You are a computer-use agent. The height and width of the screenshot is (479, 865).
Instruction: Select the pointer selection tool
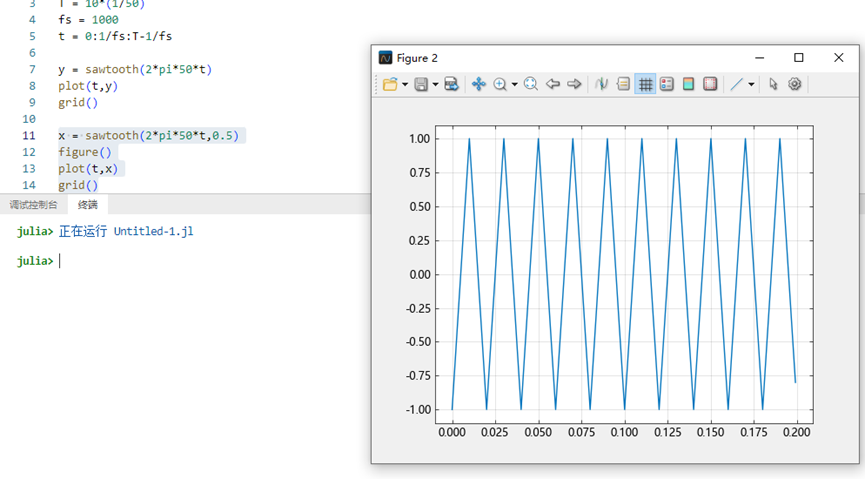click(773, 84)
